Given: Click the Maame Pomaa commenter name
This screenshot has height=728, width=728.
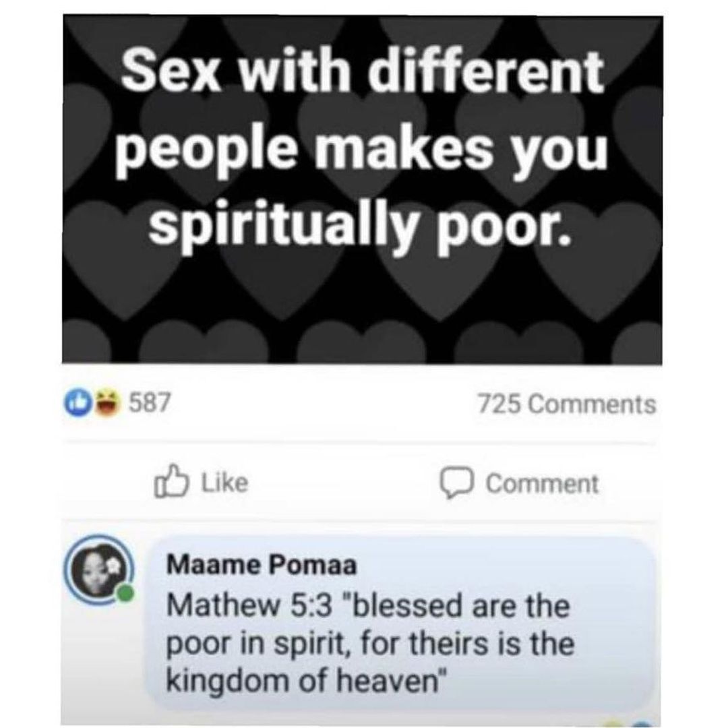Looking at the screenshot, I should click(261, 566).
